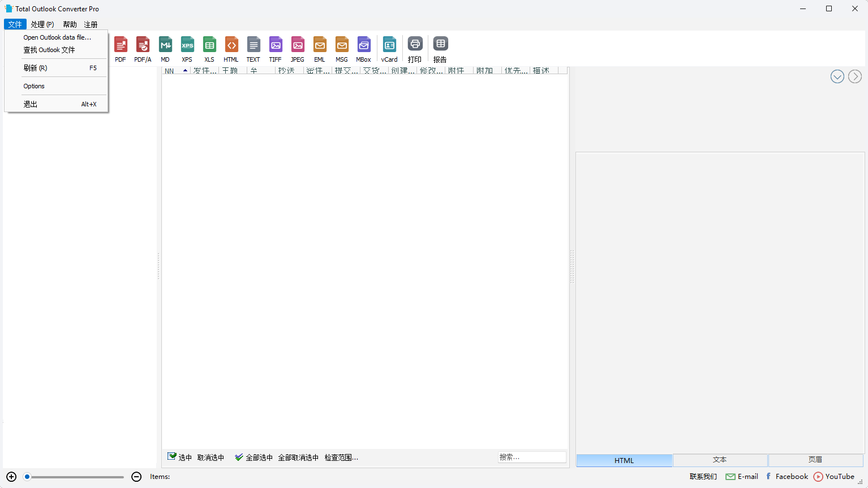868x488 pixels.
Task: Select the PDF/A conversion icon
Action: coord(143,49)
